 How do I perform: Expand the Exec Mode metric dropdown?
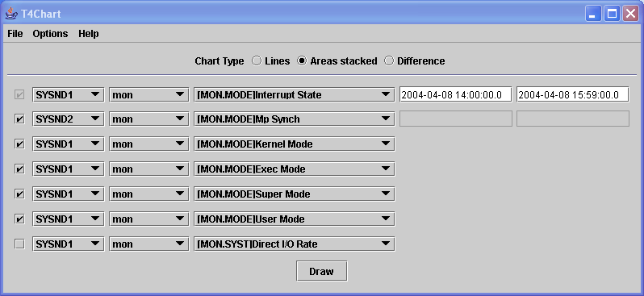tap(294, 169)
